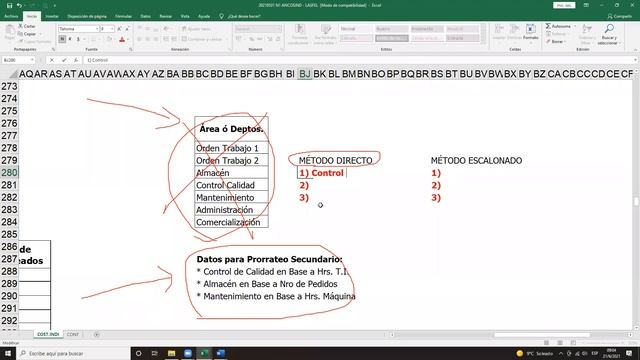
Task: Increase the font size with the larger A
Action: coord(119,29)
